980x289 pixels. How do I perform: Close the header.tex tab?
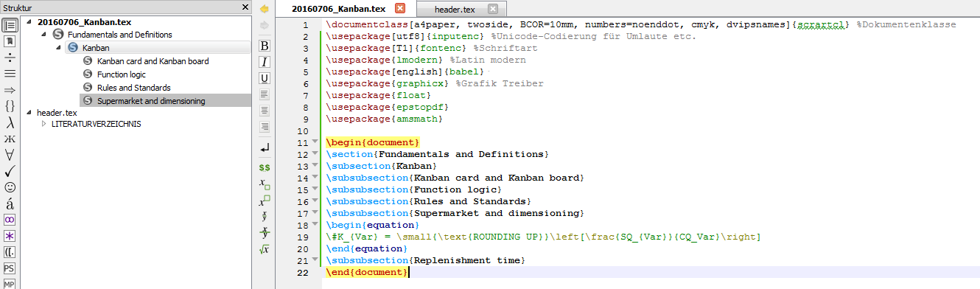click(492, 9)
